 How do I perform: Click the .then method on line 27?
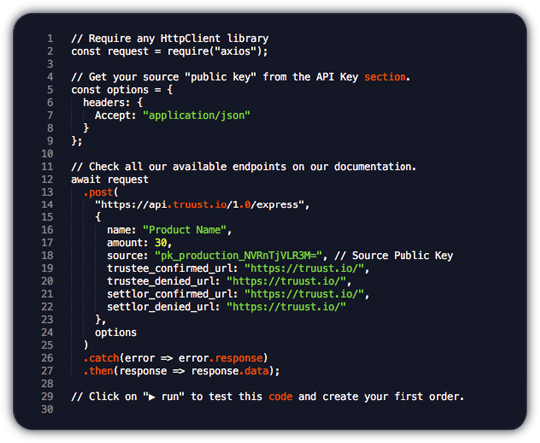click(x=98, y=371)
